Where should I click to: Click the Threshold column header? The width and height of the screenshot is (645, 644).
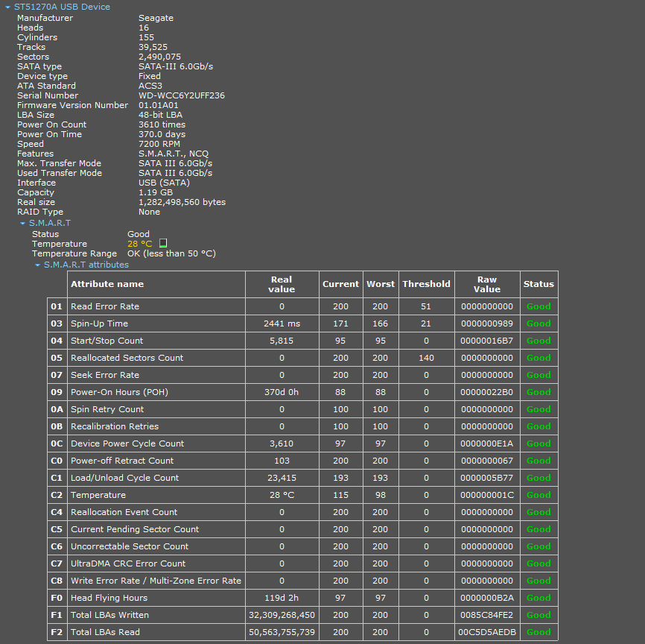click(x=427, y=284)
